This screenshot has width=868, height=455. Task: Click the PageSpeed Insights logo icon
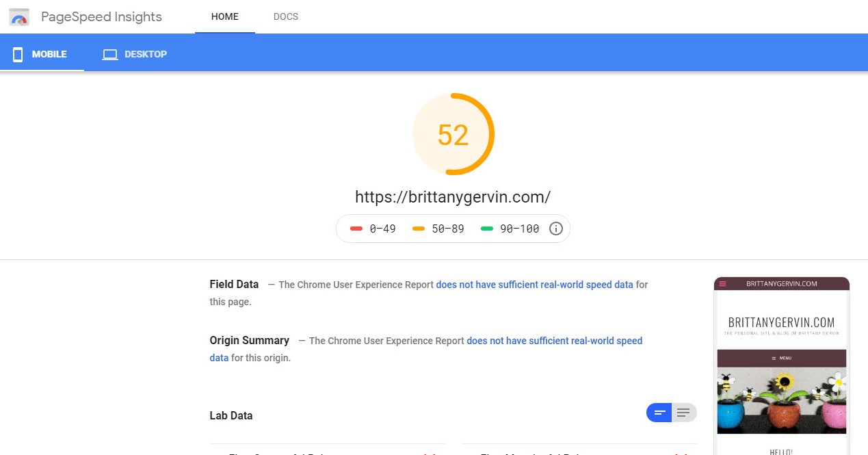point(19,17)
